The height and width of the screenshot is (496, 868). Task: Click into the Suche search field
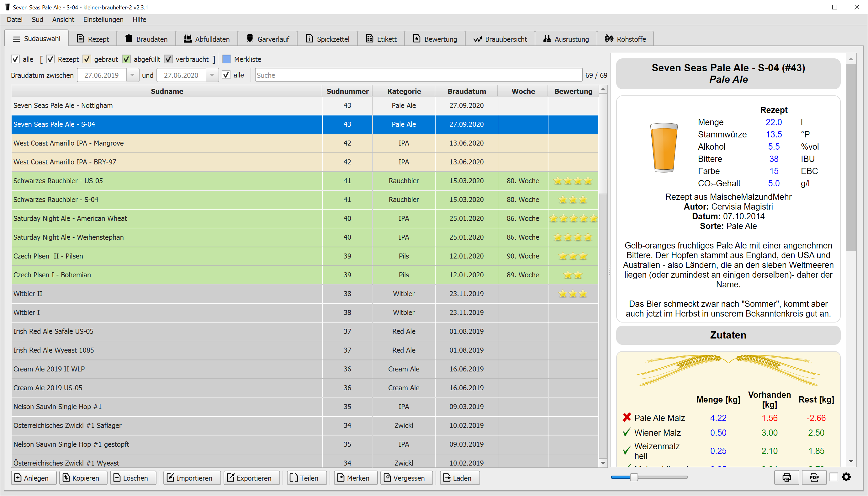(x=418, y=75)
